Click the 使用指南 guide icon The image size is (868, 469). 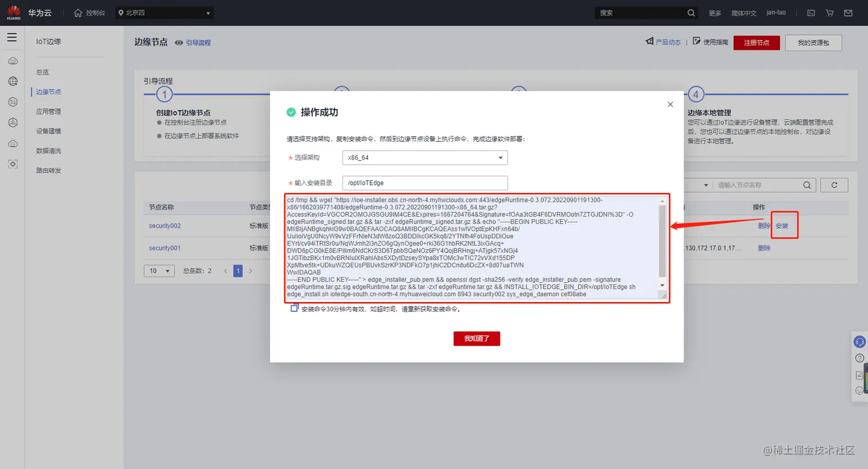click(696, 41)
